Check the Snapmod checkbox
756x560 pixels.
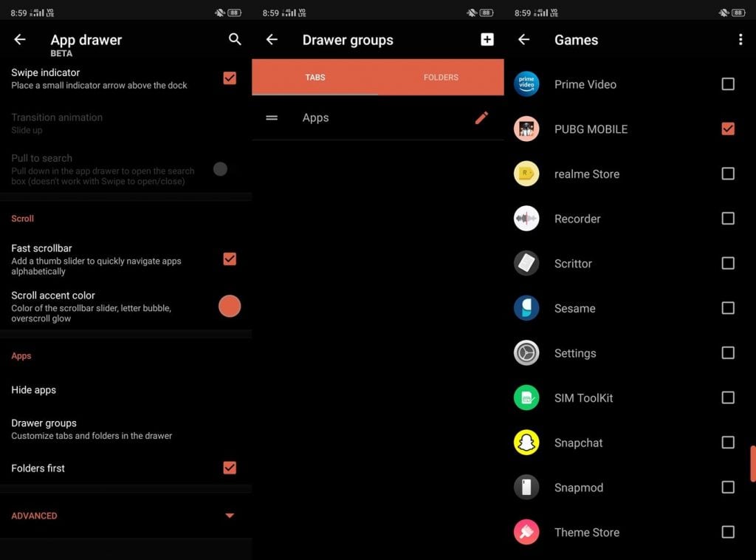(x=728, y=488)
